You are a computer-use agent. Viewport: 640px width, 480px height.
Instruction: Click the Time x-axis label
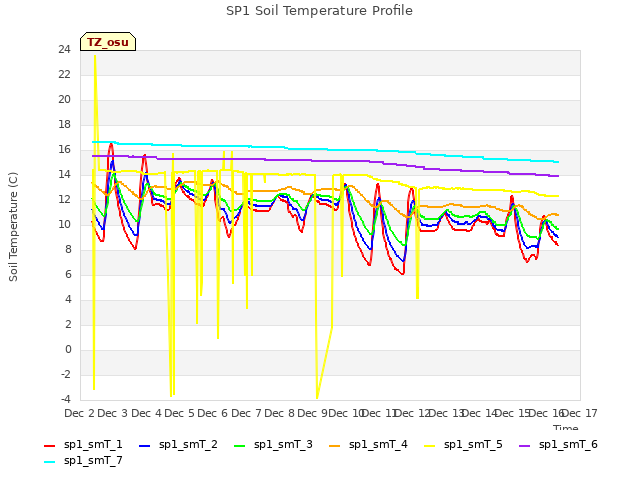(565, 427)
